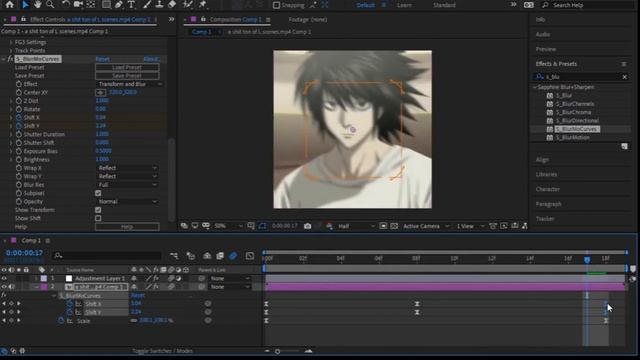Open the Wrap Y Reflect dropdown
640x360 pixels.
127,176
